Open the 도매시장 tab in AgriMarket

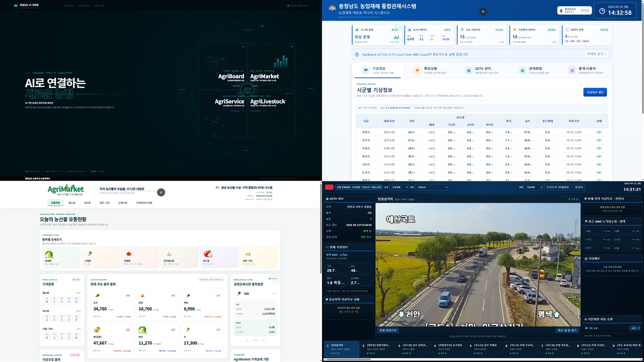tap(123, 203)
